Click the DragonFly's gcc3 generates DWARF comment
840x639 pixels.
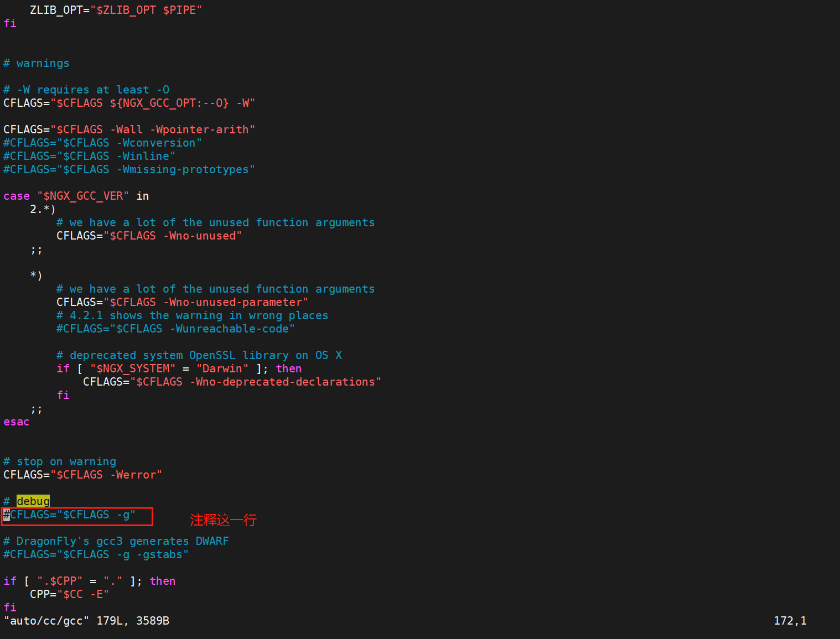[x=116, y=541]
